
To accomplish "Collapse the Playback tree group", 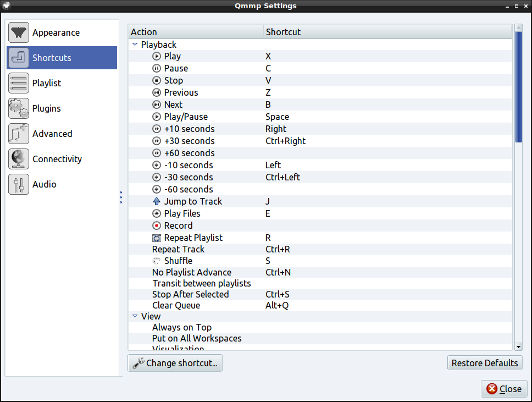I will coord(135,45).
